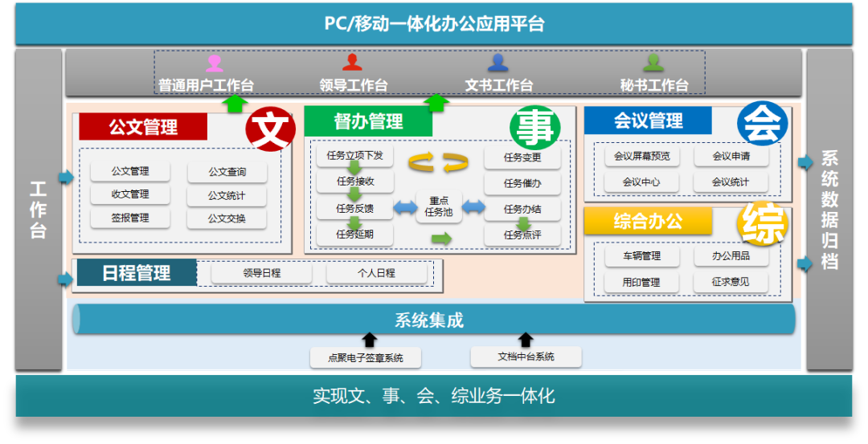This screenshot has width=868, height=444.
Task: Click the PC/移动一体化办公应用平台 title banner
Action: [434, 24]
